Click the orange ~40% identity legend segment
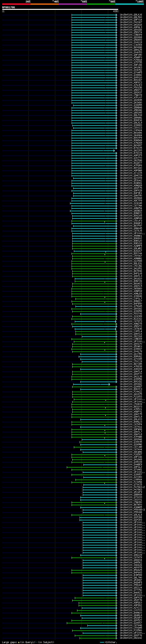This screenshot has width=146, height=644. coord(45,4)
